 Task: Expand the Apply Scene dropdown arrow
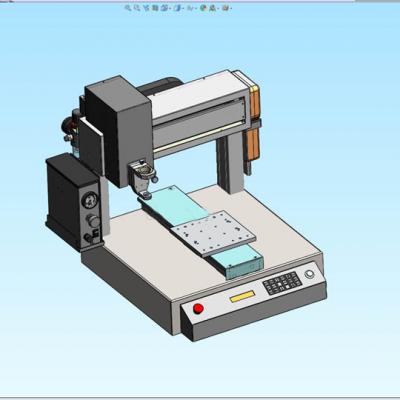218,8
